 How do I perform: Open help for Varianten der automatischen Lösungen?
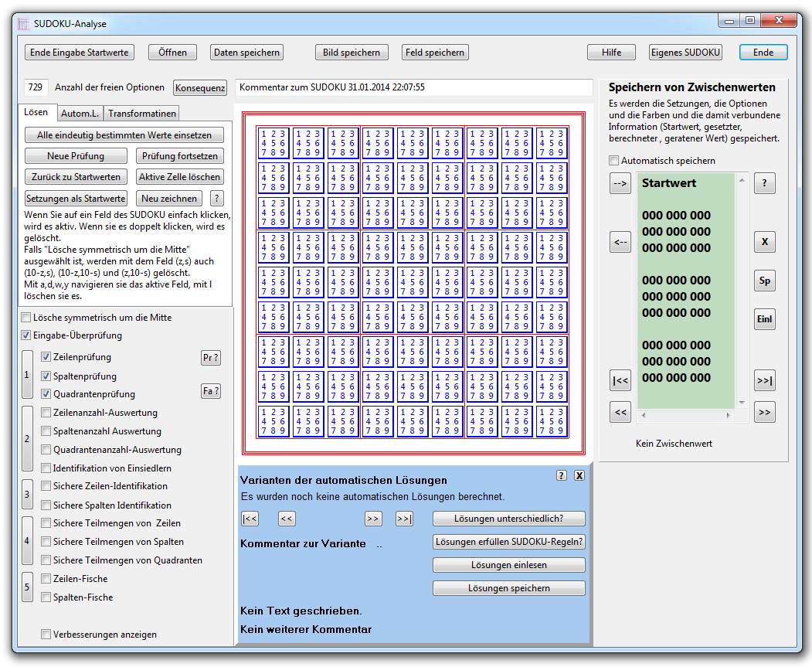562,476
